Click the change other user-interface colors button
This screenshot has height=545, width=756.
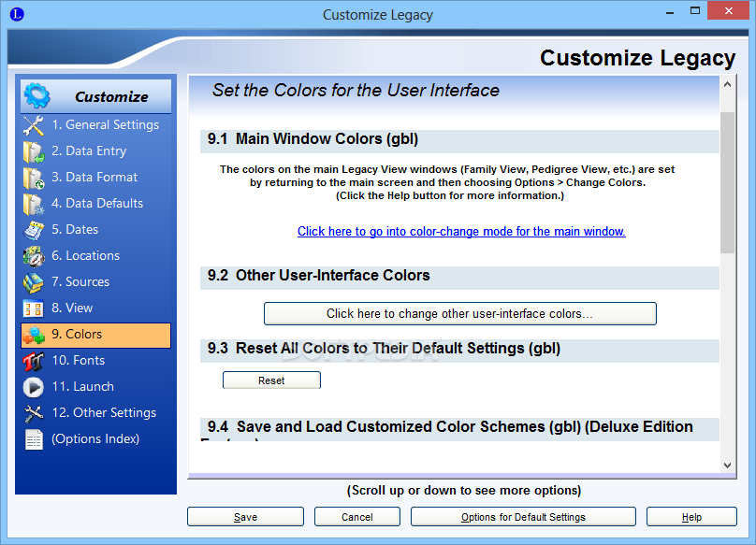(460, 314)
